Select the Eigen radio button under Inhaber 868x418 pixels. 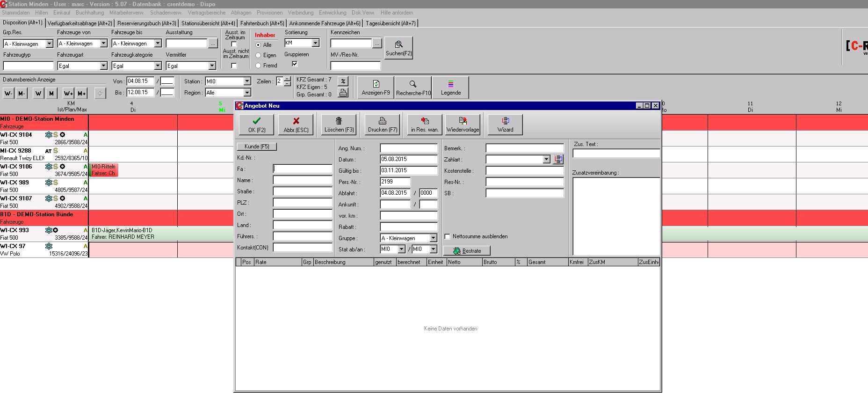[x=258, y=55]
